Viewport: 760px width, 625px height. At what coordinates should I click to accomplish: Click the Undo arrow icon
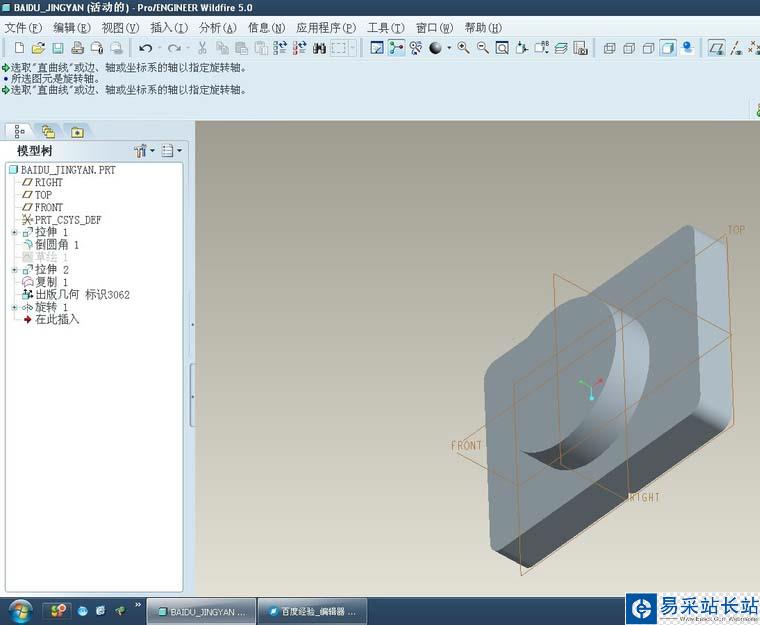[146, 48]
